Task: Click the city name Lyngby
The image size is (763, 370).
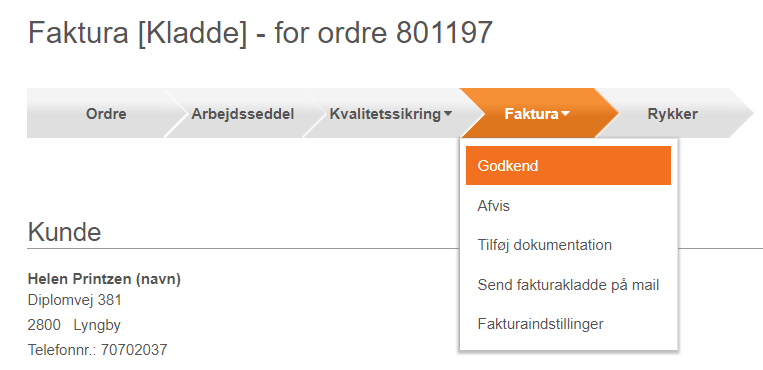Action: [97, 325]
